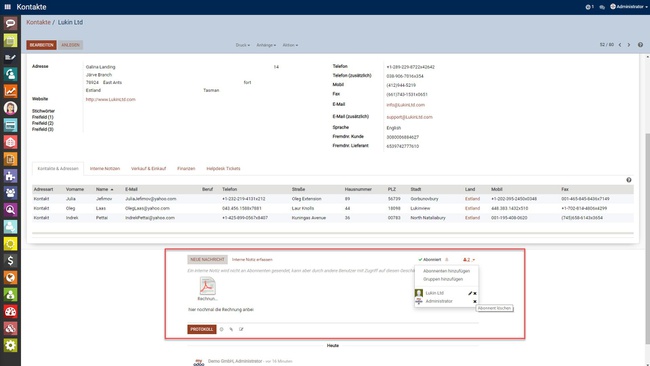Open the dark pencil notes app in sidebar
Image resolution: width=650 pixels, height=366 pixels.
pyautogui.click(x=10, y=57)
